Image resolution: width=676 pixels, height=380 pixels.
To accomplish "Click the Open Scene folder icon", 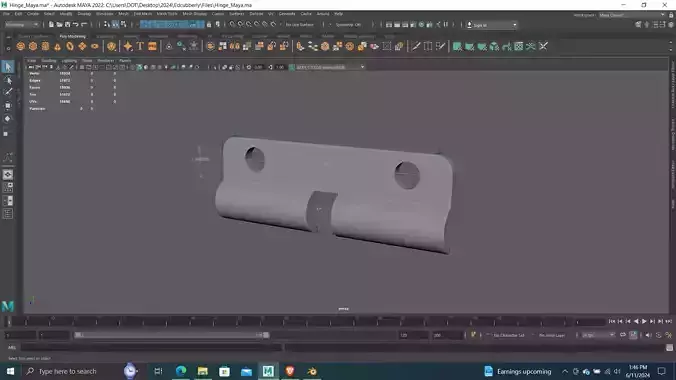I will click(x=59, y=25).
